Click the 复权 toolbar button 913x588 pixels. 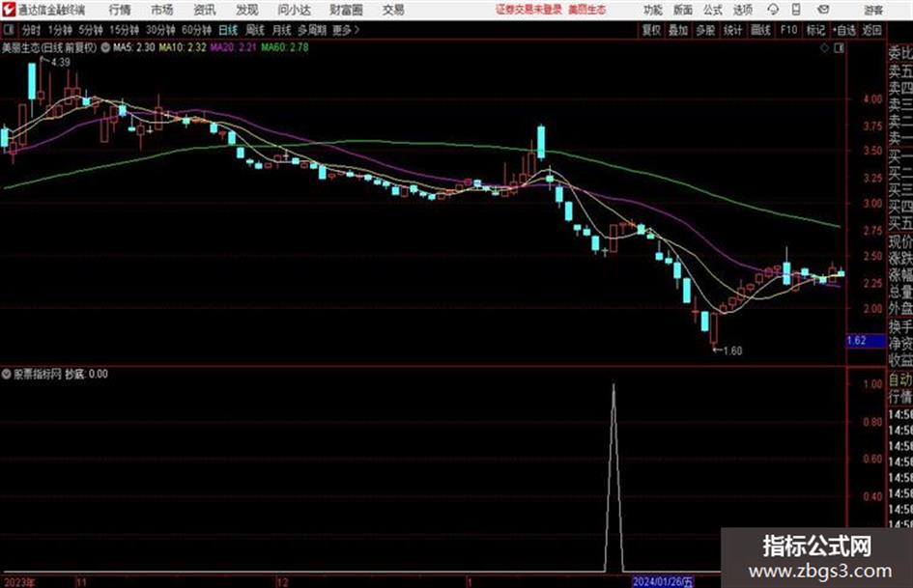[651, 30]
